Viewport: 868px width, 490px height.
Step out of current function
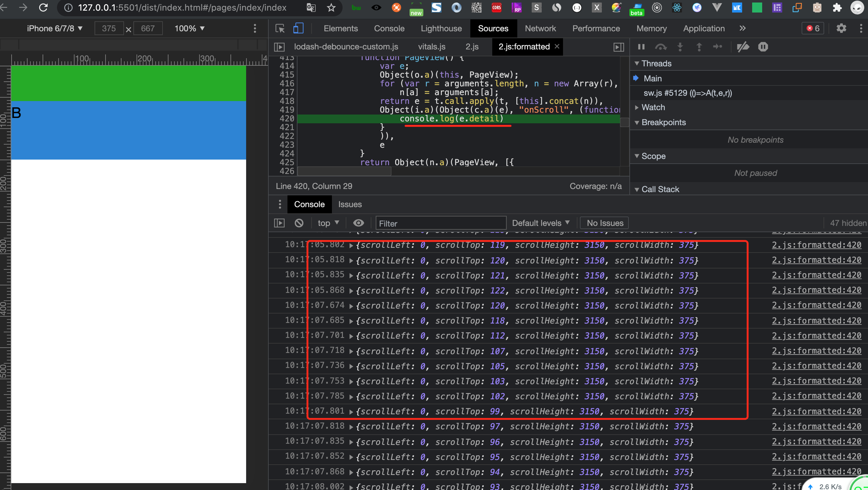tap(699, 47)
